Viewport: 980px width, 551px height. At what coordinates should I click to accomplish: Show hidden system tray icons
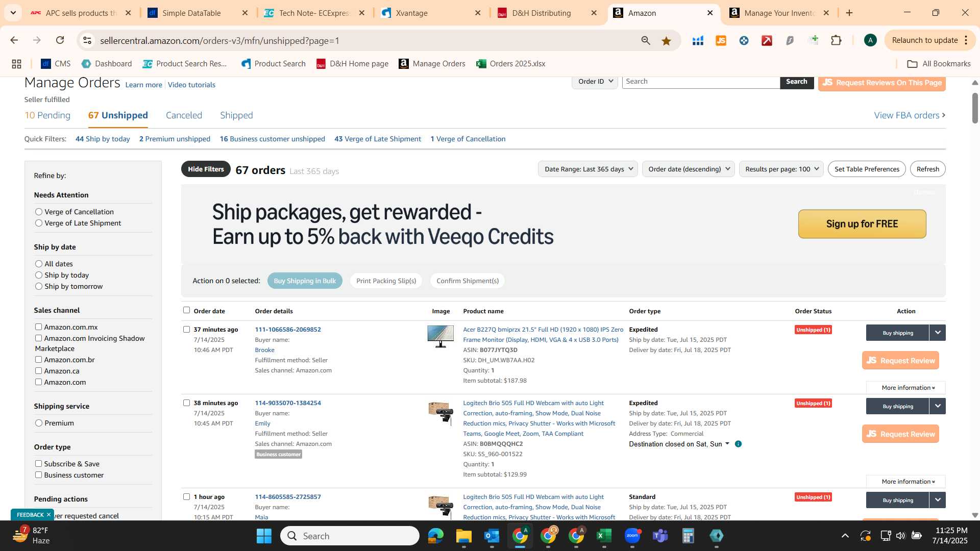[x=845, y=536]
